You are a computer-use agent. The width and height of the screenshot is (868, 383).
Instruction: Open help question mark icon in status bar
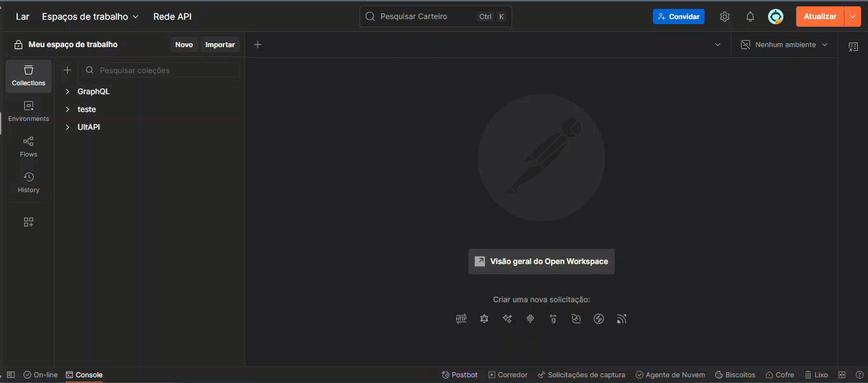859,375
